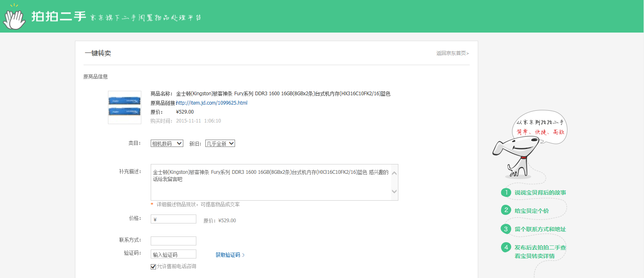Open the item.jd.com/1099625.html product link
This screenshot has height=278, width=644.
212,103
